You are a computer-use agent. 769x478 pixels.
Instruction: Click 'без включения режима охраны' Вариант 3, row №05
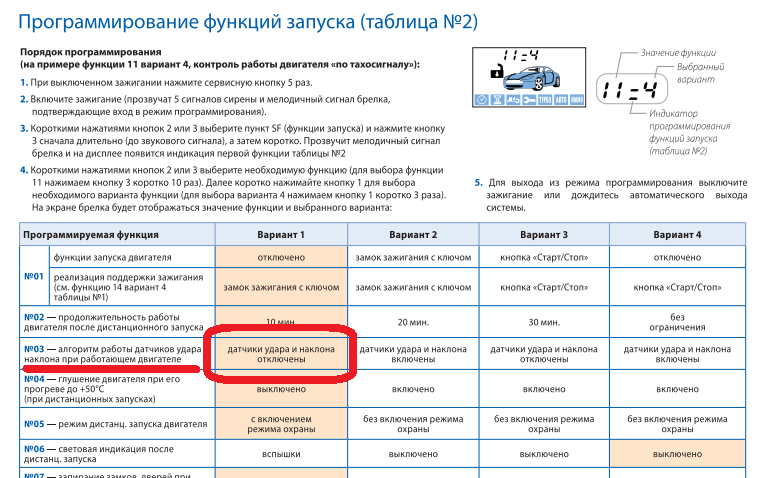pyautogui.click(x=544, y=424)
